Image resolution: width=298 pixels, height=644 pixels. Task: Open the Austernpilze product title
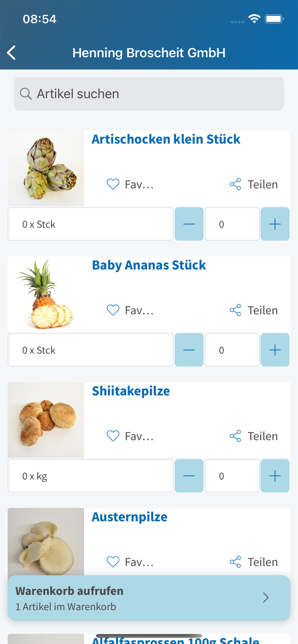click(130, 517)
